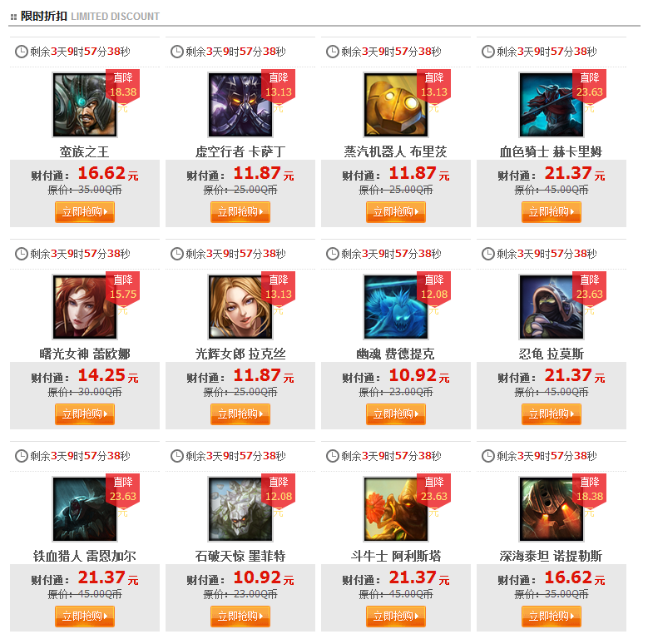Select the 光辉女郎 拉克丝 portrait
Viewport: 653px width, 644px height.
240,307
